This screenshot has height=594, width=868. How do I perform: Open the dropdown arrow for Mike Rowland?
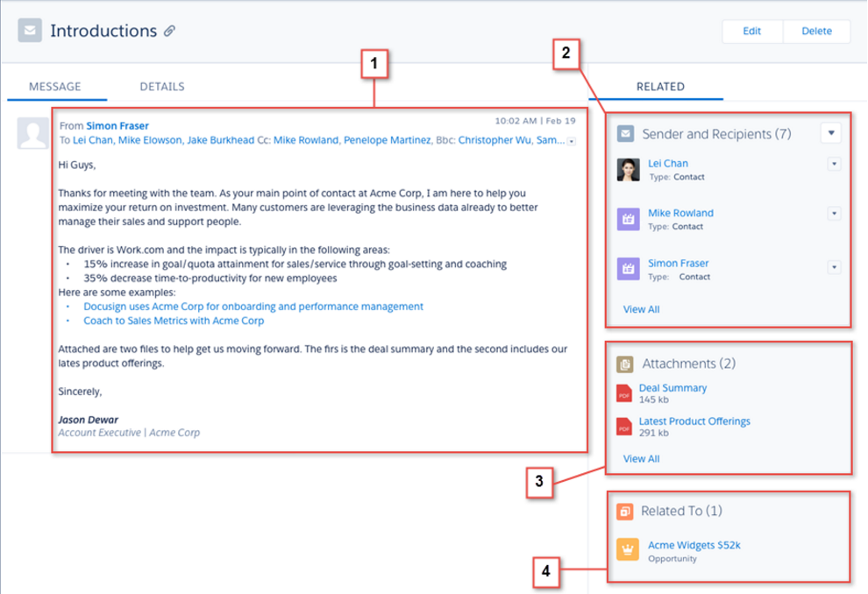[834, 214]
